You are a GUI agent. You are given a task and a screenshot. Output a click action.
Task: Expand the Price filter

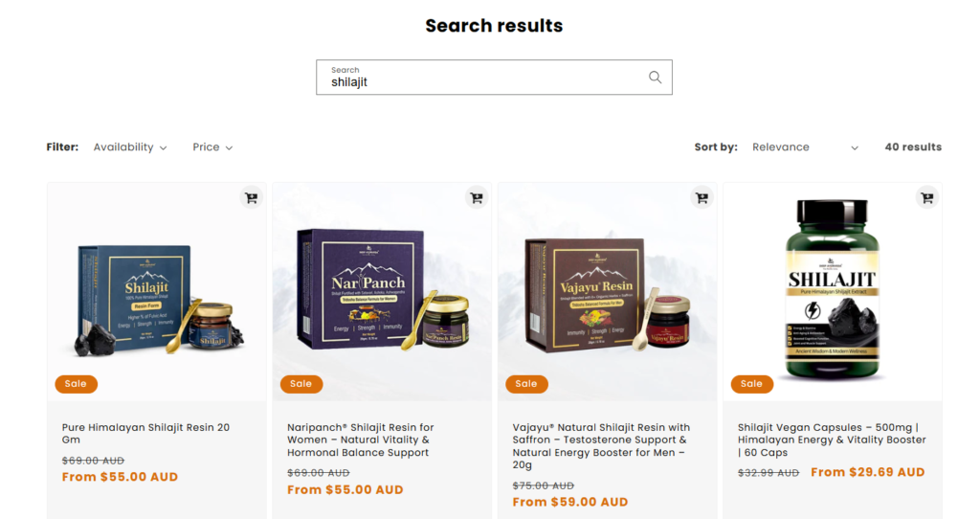click(212, 147)
